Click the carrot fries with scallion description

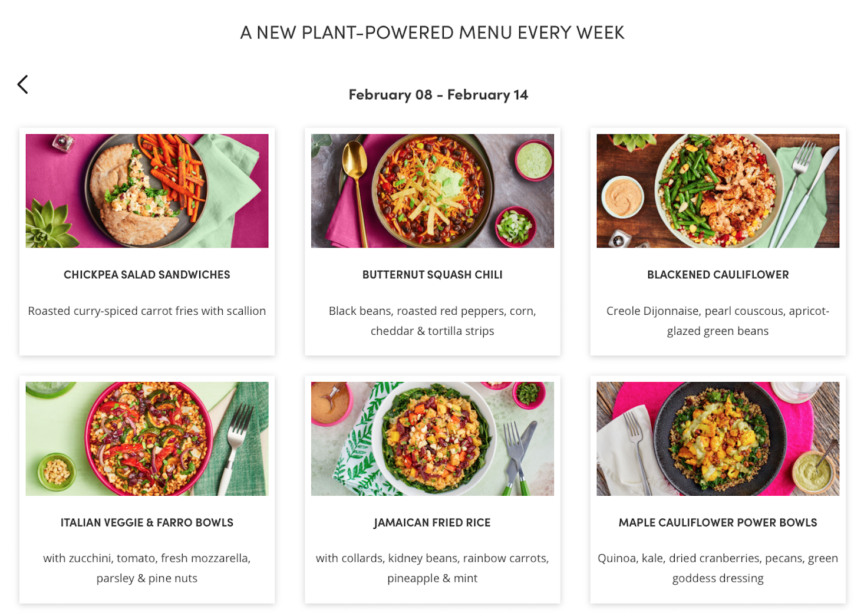[x=147, y=311]
